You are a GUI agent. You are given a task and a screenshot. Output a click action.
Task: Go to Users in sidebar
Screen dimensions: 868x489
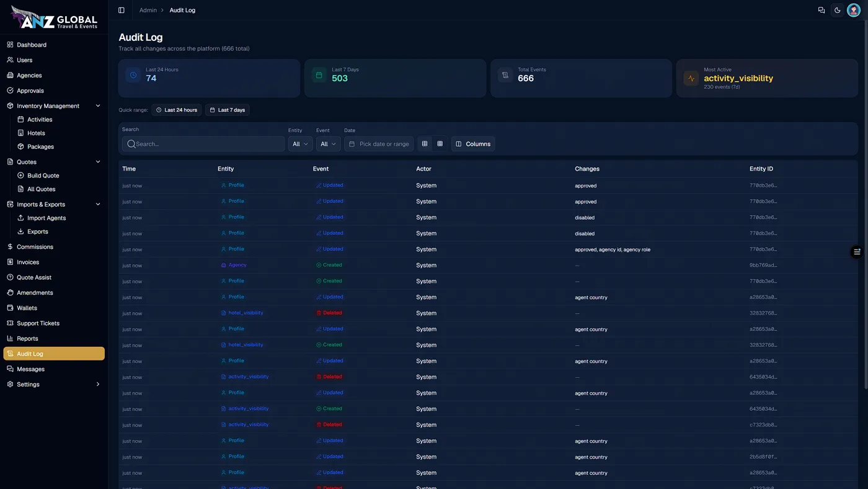click(54, 60)
